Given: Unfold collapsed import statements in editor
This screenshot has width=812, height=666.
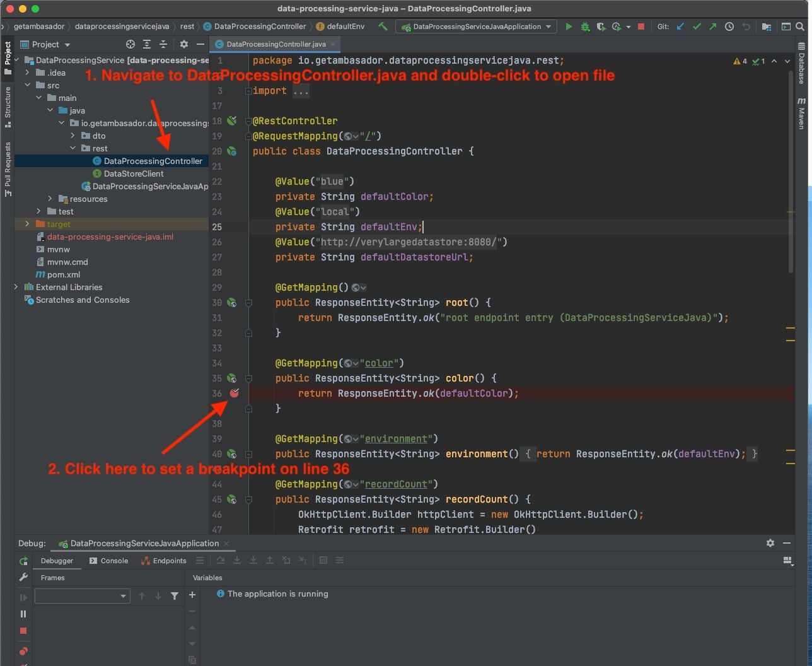Looking at the screenshot, I should click(x=248, y=91).
